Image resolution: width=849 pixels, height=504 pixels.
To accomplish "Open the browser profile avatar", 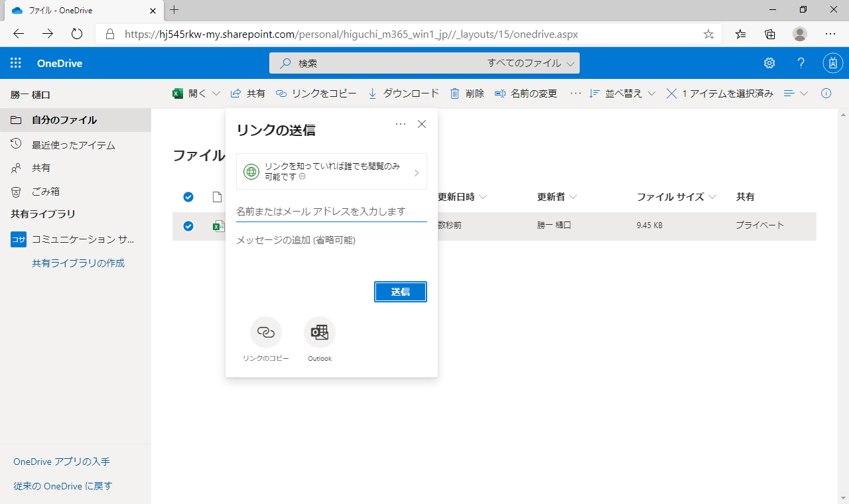I will pos(800,34).
